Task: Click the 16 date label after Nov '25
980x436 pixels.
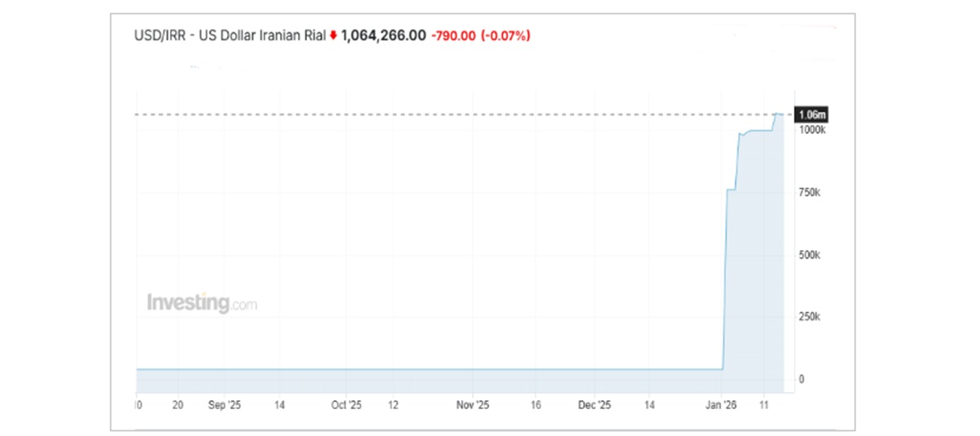Action: [x=536, y=404]
